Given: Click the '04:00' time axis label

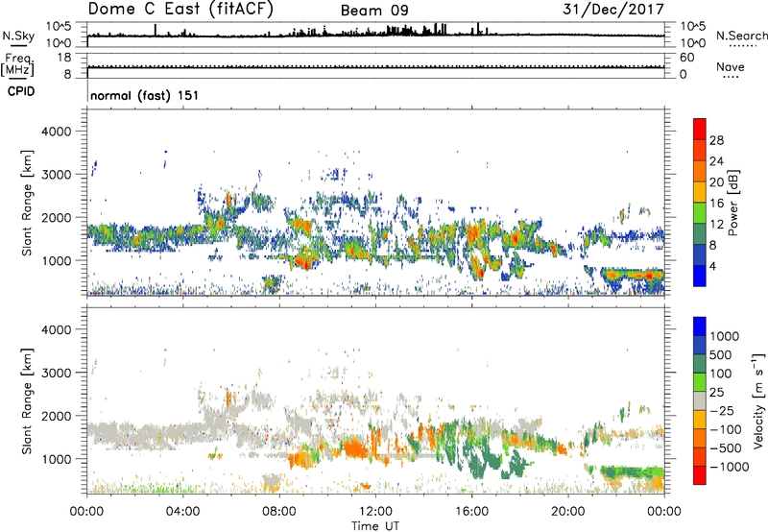Looking at the screenshot, I should coord(182,512).
